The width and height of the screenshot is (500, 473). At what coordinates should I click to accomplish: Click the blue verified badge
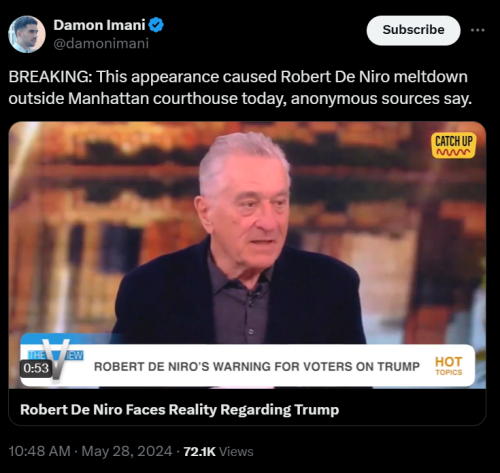[x=156, y=25]
